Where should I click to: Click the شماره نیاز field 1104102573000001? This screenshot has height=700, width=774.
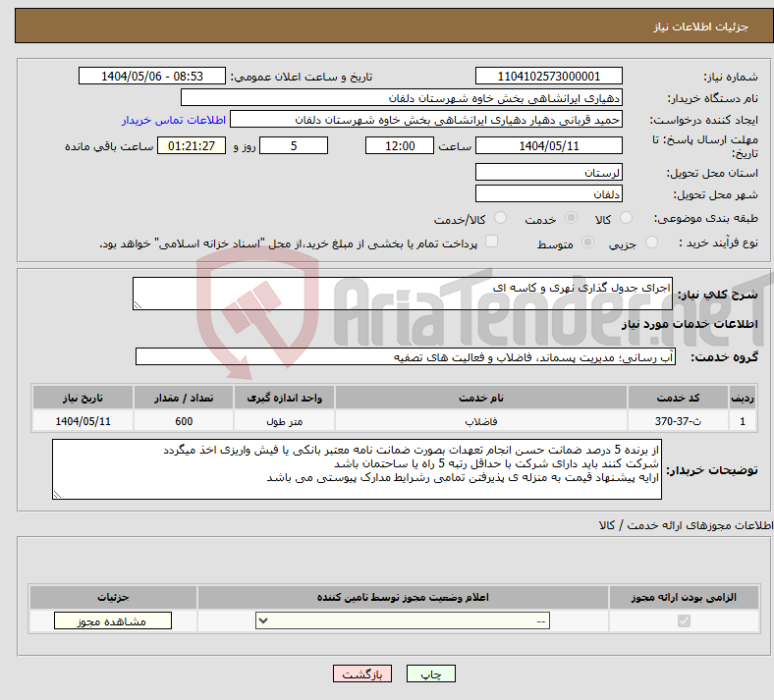(x=548, y=76)
